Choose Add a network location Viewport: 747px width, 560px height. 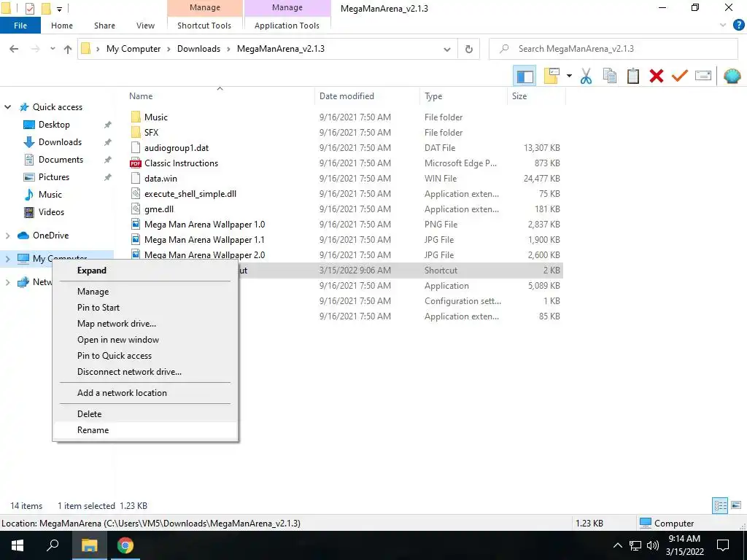point(145,393)
